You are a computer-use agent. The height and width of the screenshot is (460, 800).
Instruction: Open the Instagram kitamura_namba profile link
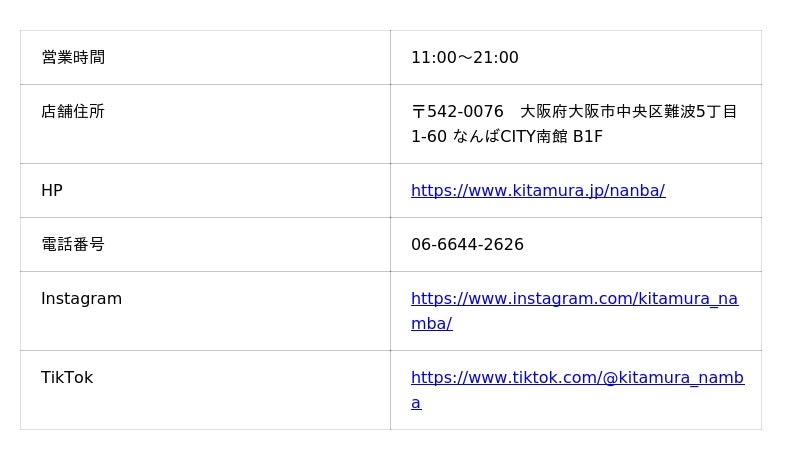(574, 298)
